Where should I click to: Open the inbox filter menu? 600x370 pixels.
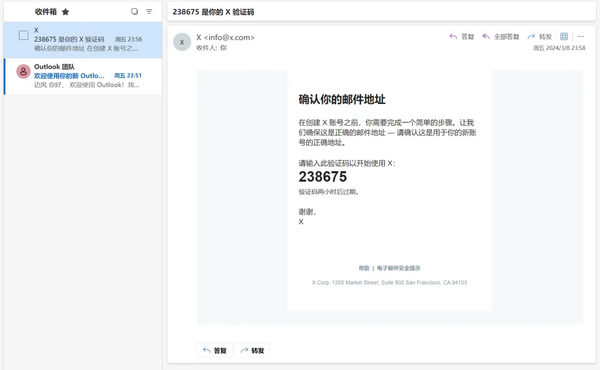coord(149,11)
